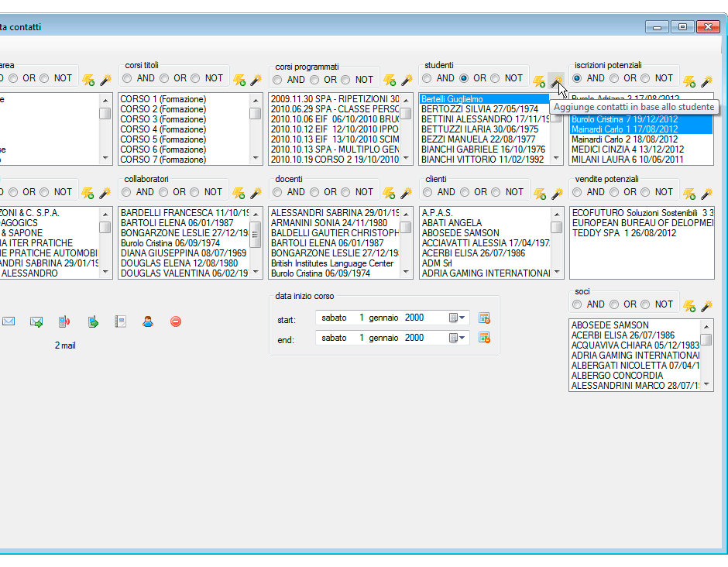Select 'BERTOZZI SILVIA 27/05/1974' in the studenti list
This screenshot has height=567, width=728.
(479, 109)
